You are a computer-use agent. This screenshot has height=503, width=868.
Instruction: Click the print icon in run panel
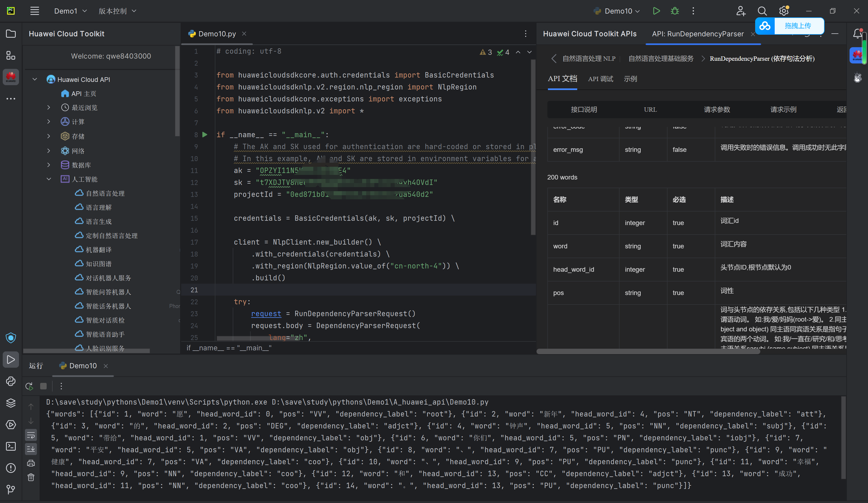(31, 463)
